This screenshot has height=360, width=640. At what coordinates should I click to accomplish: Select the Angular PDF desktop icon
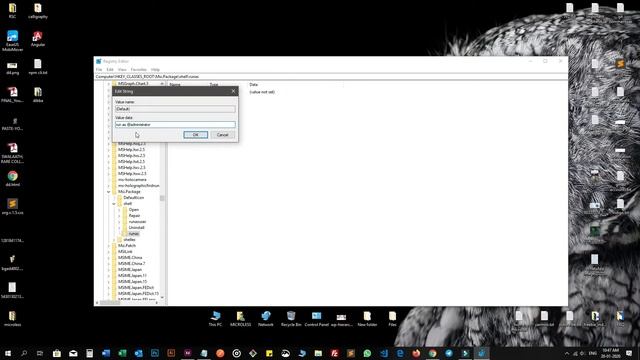click(x=38, y=38)
